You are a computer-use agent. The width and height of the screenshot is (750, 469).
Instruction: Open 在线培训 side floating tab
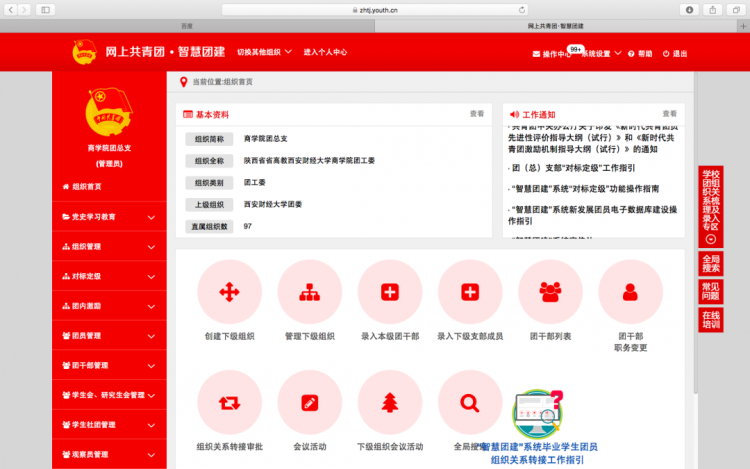pos(711,319)
